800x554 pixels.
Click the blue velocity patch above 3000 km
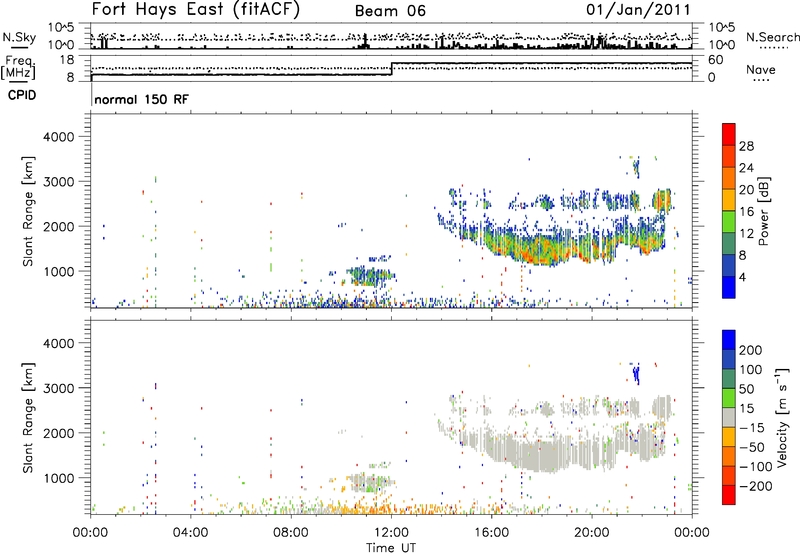pyautogui.click(x=636, y=373)
